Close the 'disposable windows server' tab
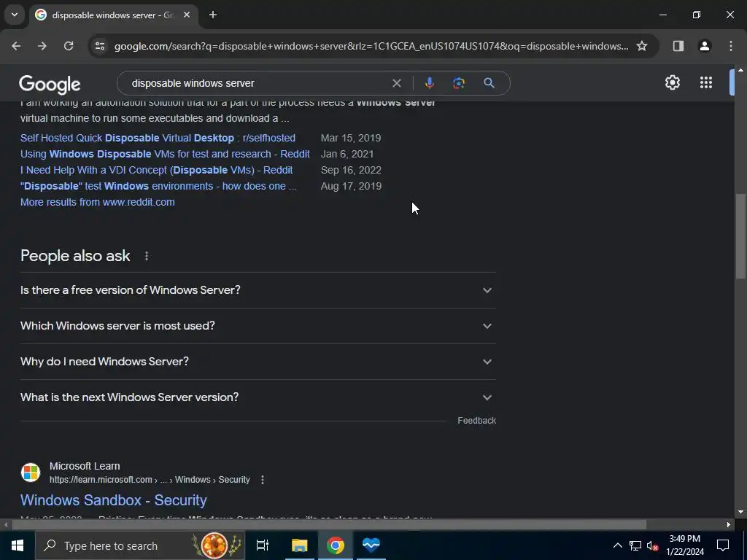This screenshot has width=747, height=560. pos(187,15)
